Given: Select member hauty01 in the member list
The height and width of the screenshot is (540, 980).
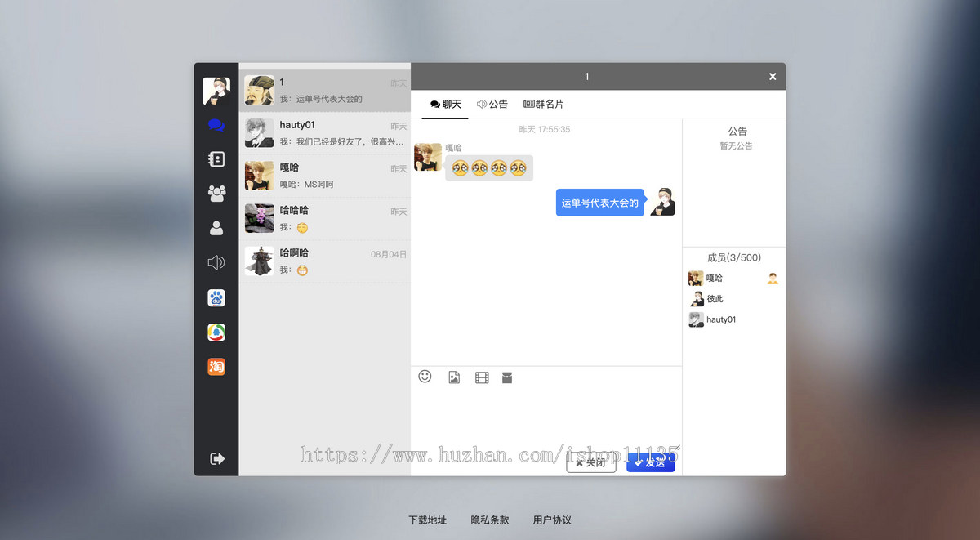Looking at the screenshot, I should pyautogui.click(x=733, y=319).
